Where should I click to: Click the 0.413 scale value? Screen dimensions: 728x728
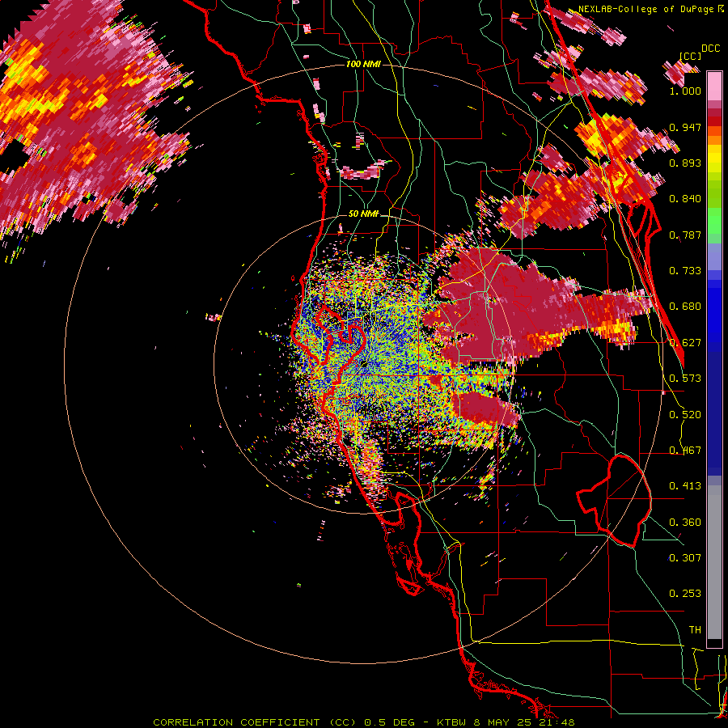coord(685,486)
